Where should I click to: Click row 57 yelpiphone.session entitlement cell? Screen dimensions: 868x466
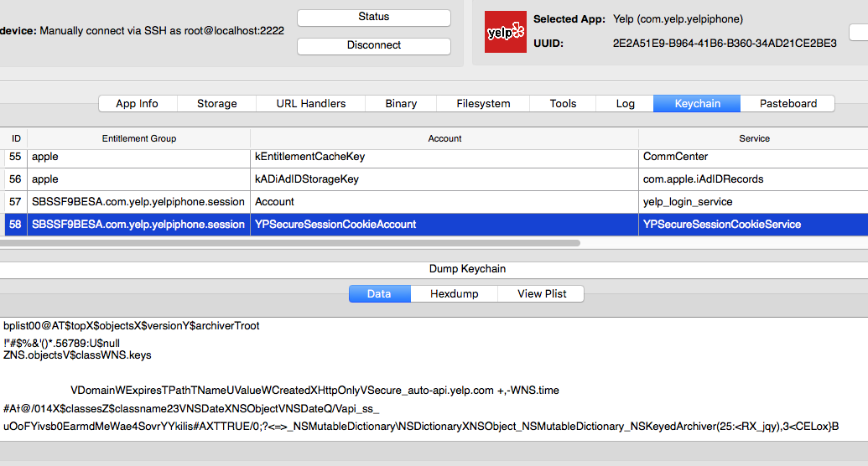(139, 202)
